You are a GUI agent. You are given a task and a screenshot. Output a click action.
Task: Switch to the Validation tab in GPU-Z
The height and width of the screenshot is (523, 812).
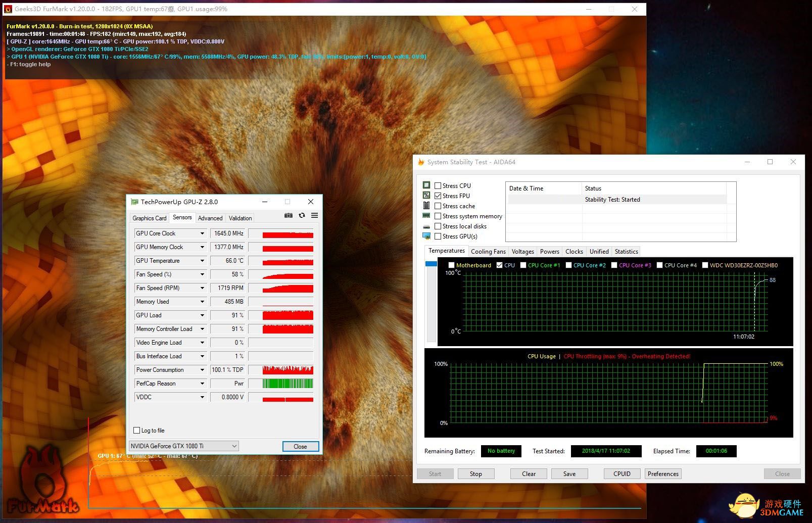(240, 218)
